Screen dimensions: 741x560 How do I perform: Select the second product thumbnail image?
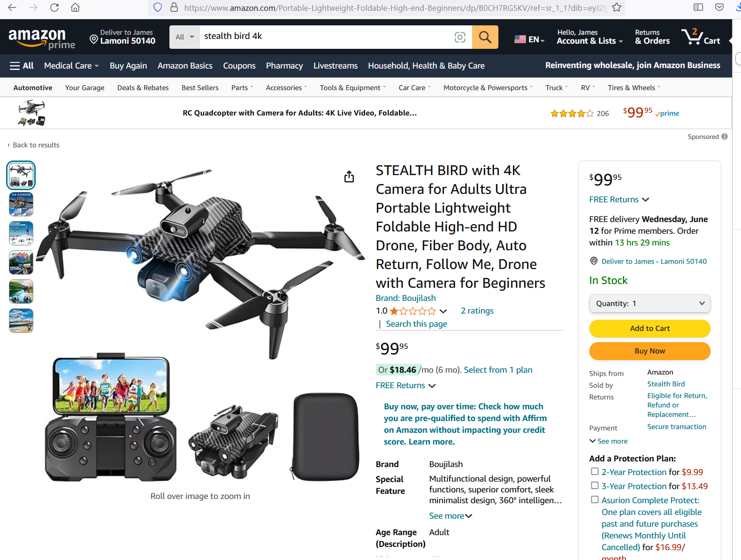[x=21, y=204]
